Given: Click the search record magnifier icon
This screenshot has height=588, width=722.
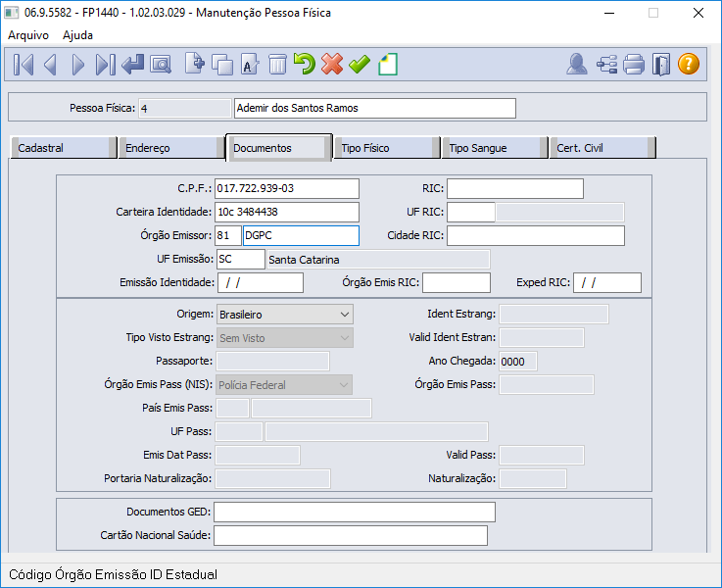Looking at the screenshot, I should click(x=161, y=65).
